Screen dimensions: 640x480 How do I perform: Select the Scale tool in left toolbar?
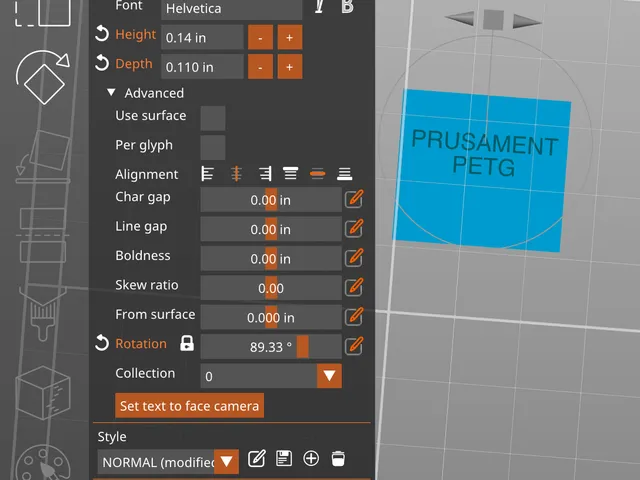click(x=42, y=13)
